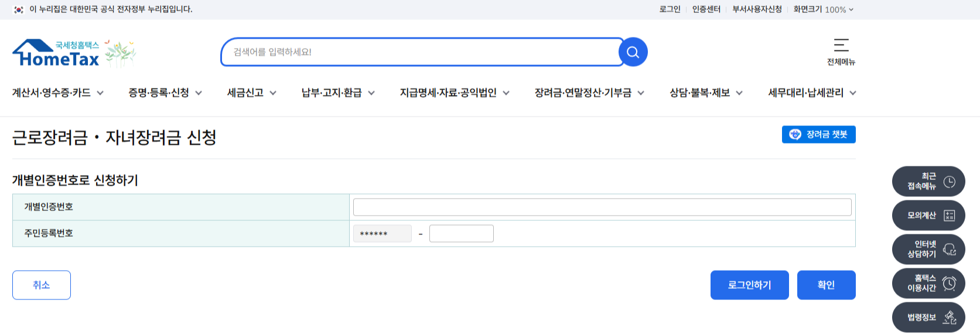Open the 지급명세·자료·공익법인 menu
This screenshot has height=334, width=980.
click(448, 93)
